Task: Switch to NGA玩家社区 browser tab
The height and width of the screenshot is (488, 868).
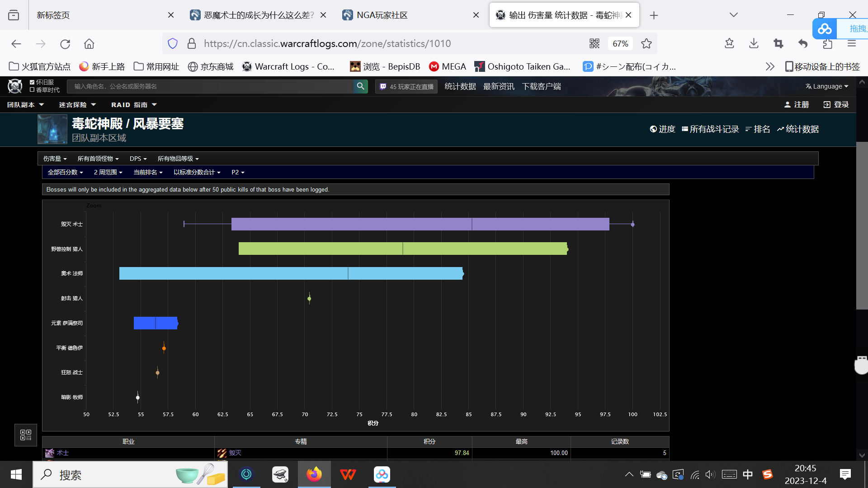Action: click(382, 15)
